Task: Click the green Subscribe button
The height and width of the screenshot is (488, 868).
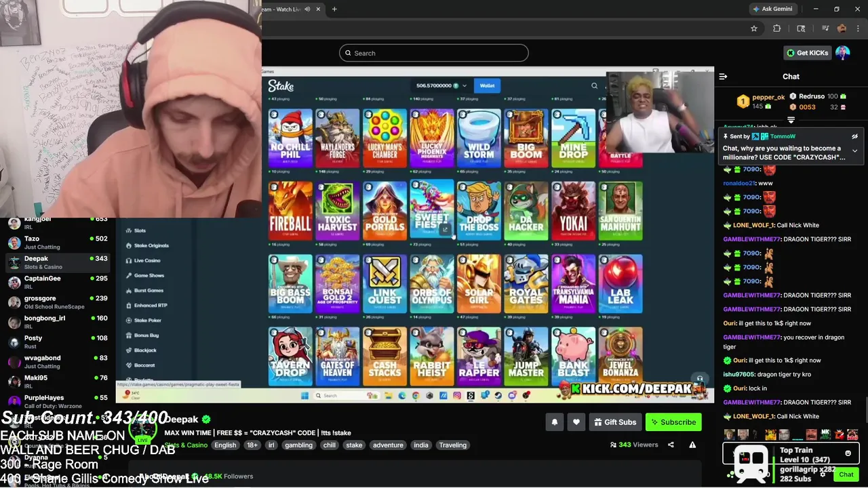Action: pos(673,422)
